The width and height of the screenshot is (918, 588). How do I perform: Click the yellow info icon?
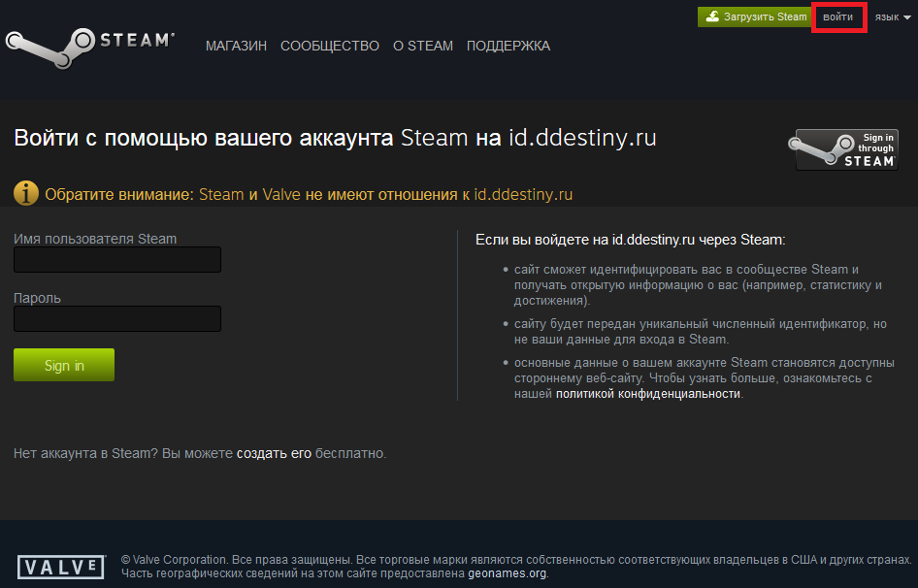coord(26,193)
